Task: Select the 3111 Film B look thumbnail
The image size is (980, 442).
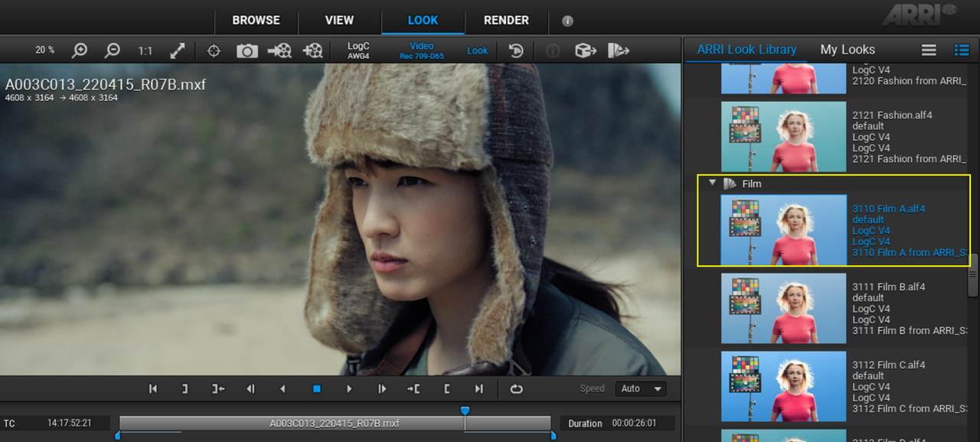Action: pyautogui.click(x=783, y=308)
